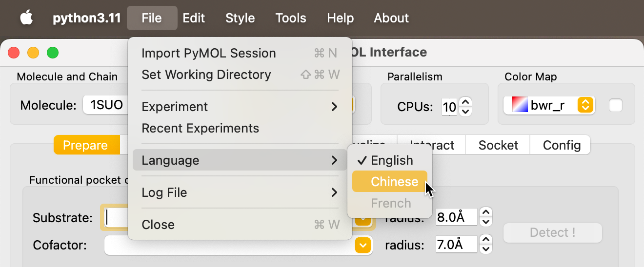Increase the 7.0Å radius stepper
Image resolution: width=644 pixels, height=267 pixels.
[485, 240]
